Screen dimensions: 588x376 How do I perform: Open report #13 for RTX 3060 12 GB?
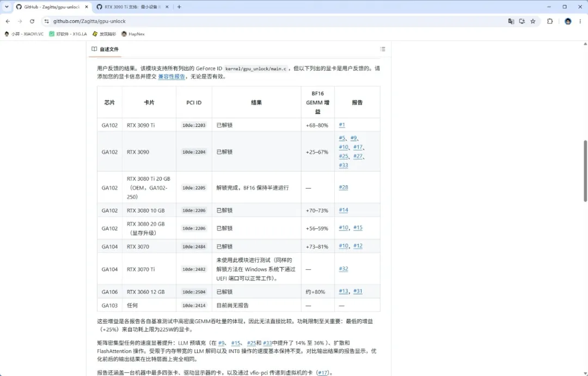click(343, 291)
